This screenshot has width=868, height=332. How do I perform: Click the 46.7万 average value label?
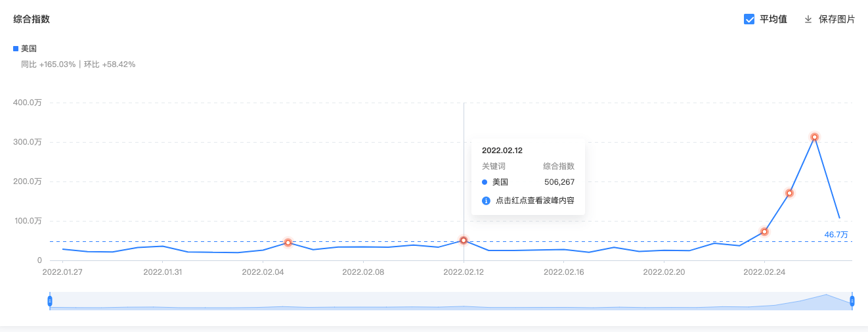click(x=836, y=235)
